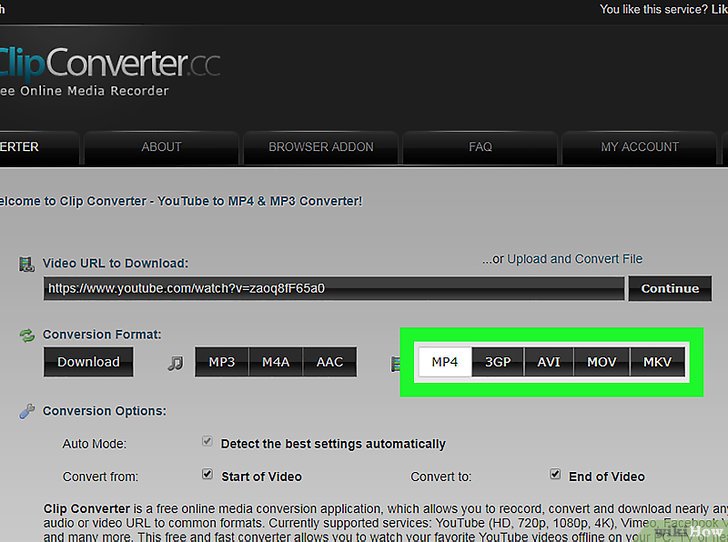The width and height of the screenshot is (728, 542).
Task: Go to the MY ACCOUNT tab
Action: (x=639, y=147)
